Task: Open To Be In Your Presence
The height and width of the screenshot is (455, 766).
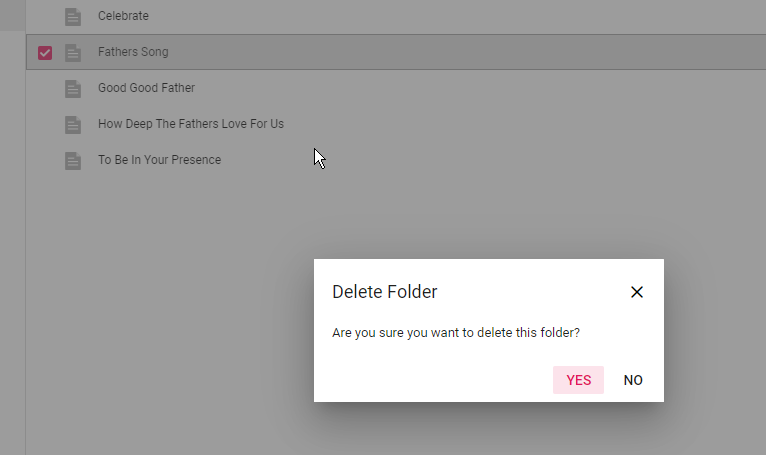Action: point(159,160)
